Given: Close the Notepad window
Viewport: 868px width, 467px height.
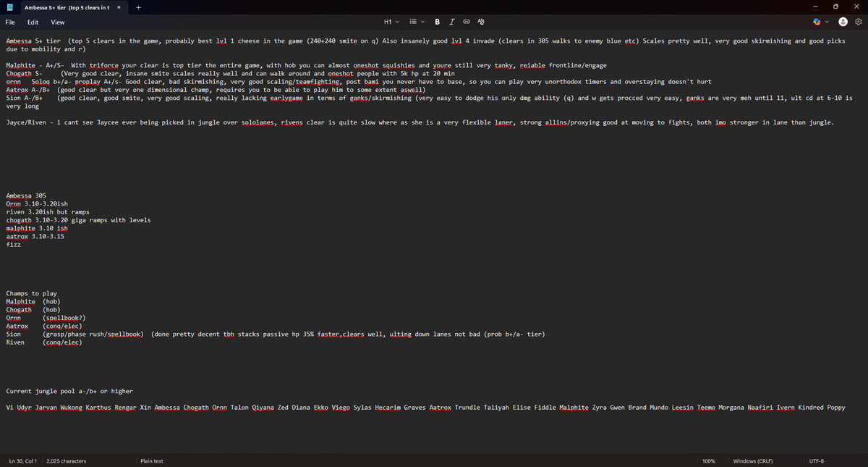Looking at the screenshot, I should tap(857, 7).
